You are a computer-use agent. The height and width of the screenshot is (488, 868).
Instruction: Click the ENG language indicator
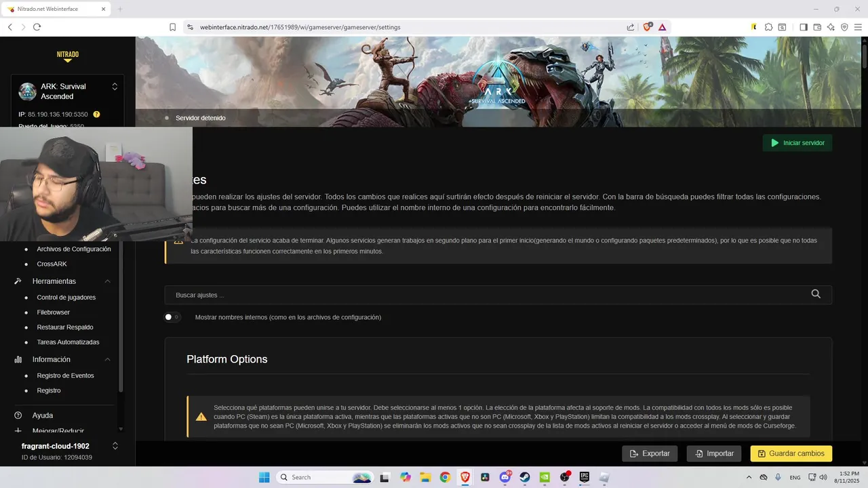pos(795,477)
